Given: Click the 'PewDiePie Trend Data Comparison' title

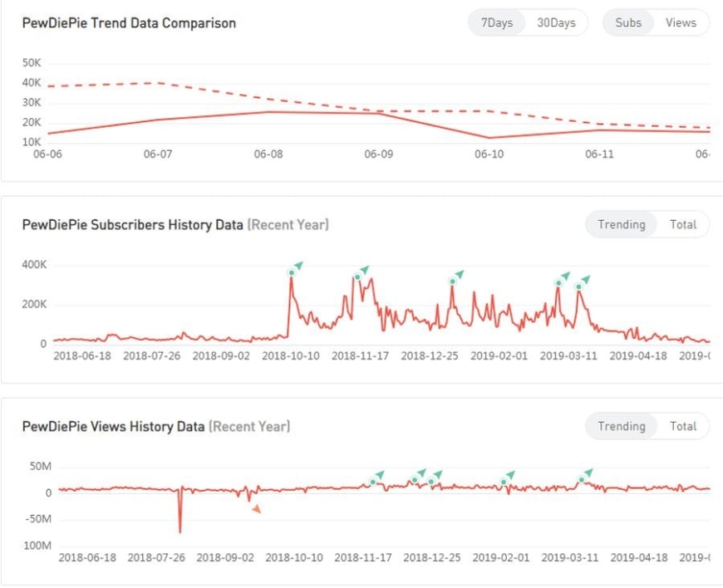Looking at the screenshot, I should pos(129,23).
